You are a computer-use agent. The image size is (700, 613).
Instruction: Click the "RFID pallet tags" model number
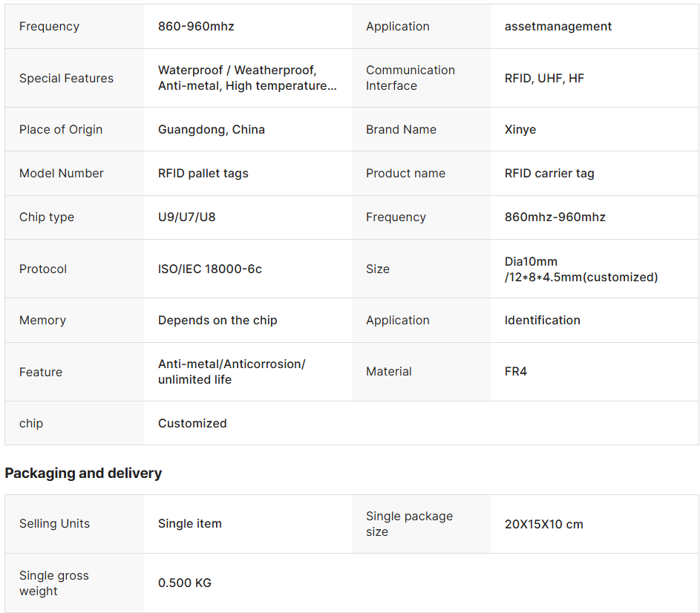click(x=203, y=173)
